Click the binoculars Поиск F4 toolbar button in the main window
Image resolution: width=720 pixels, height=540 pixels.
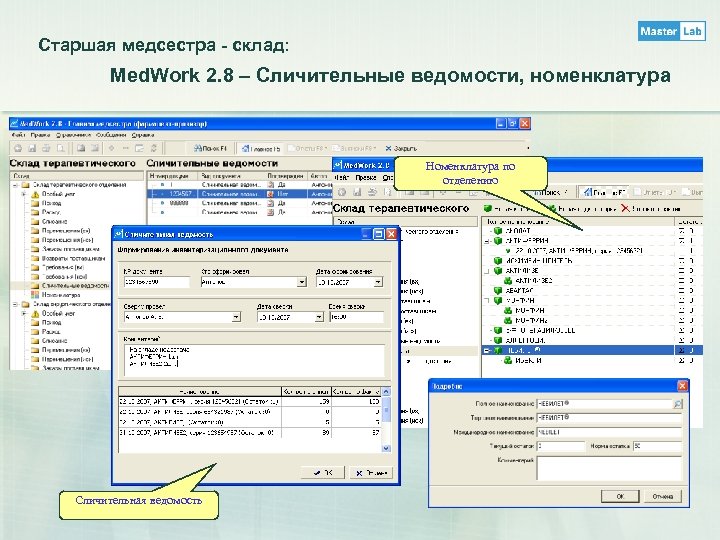point(210,148)
